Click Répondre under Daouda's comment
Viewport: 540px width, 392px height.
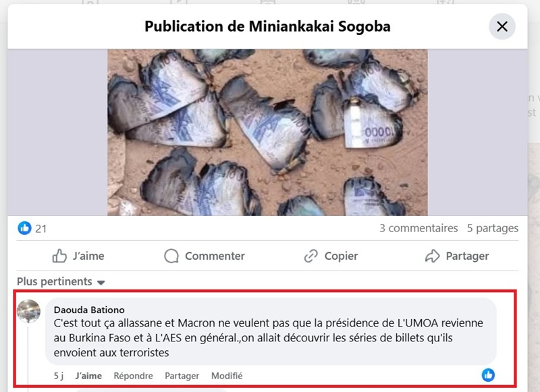[133, 376]
